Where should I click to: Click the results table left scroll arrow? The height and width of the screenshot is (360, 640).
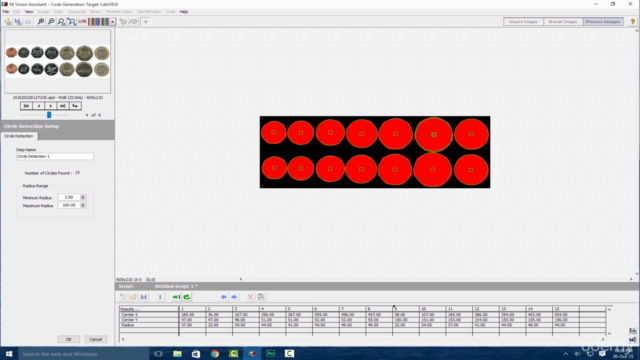(x=123, y=339)
